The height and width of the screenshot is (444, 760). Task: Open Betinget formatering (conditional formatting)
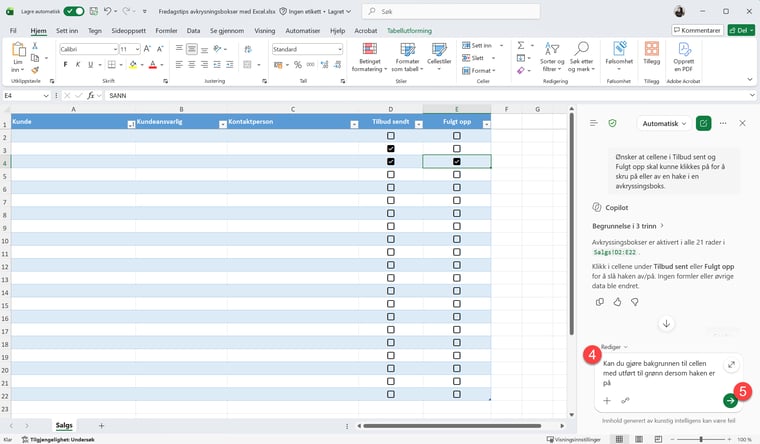coord(369,58)
